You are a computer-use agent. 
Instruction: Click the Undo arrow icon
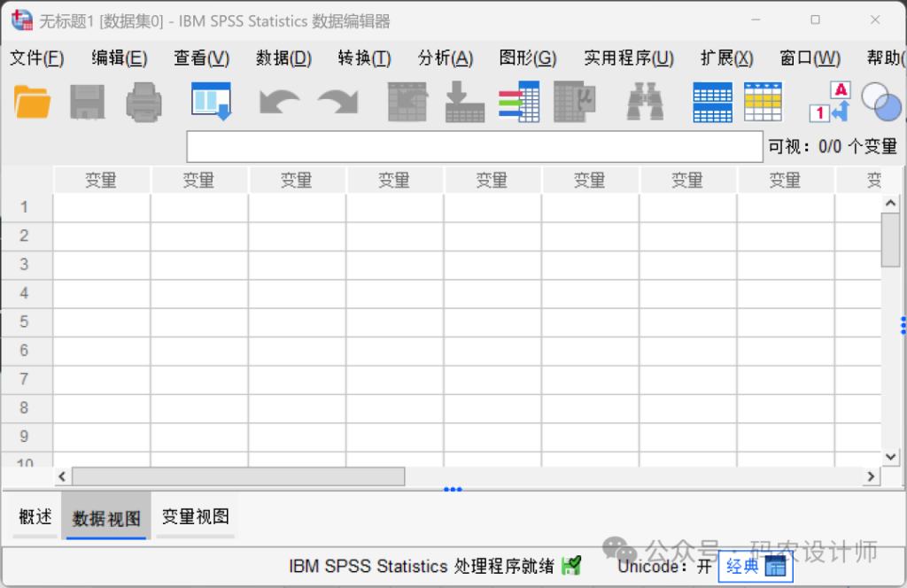click(279, 102)
